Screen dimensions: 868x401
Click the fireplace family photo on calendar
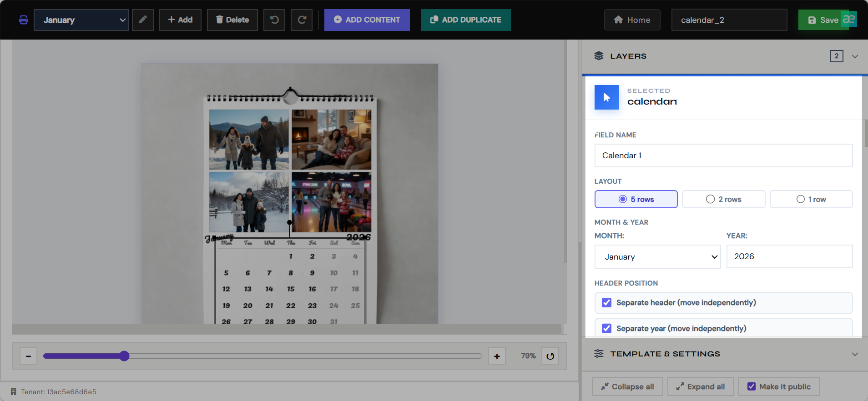(x=331, y=140)
